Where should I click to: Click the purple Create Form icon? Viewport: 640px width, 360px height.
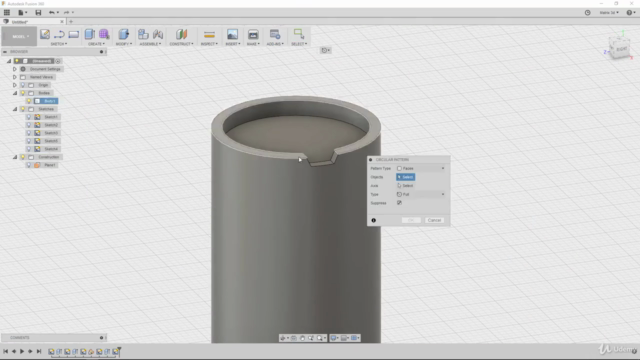coord(104,34)
